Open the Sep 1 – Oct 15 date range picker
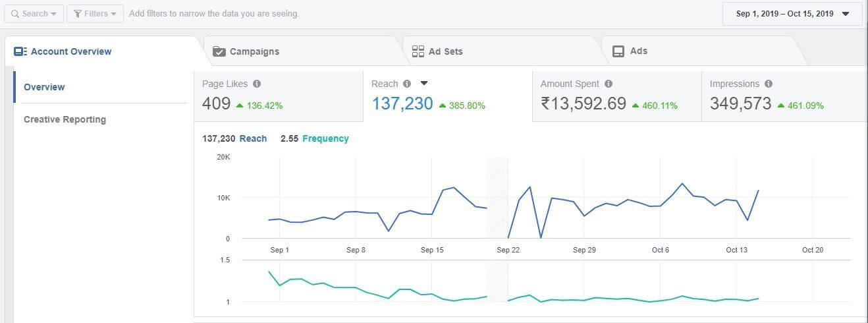 (792, 14)
